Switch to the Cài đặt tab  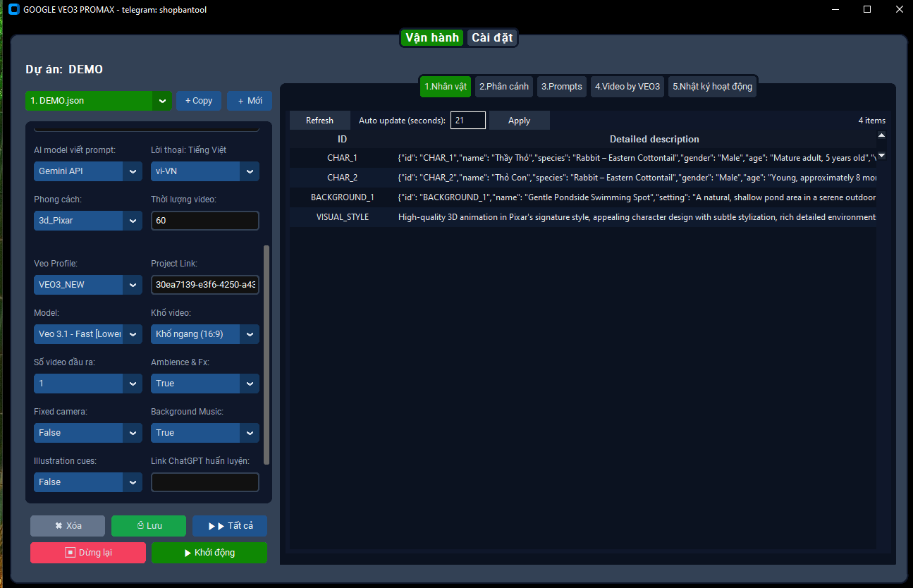click(x=492, y=38)
